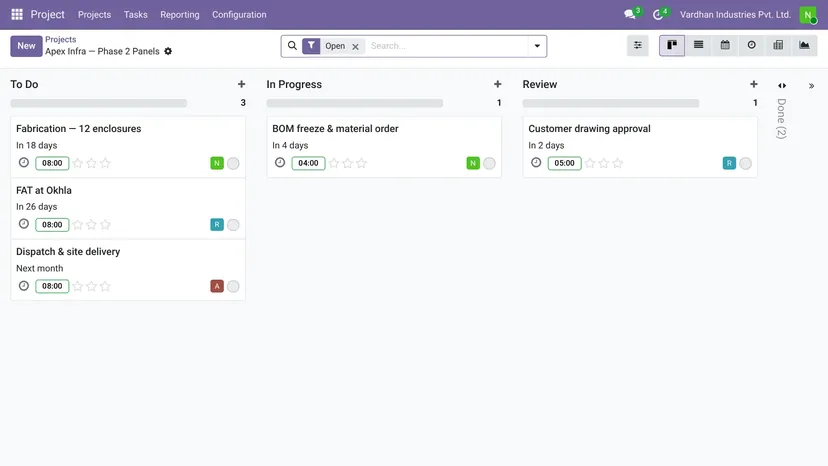Open company switcher Vardhan Industries Pvt. Ltd.

tap(735, 15)
